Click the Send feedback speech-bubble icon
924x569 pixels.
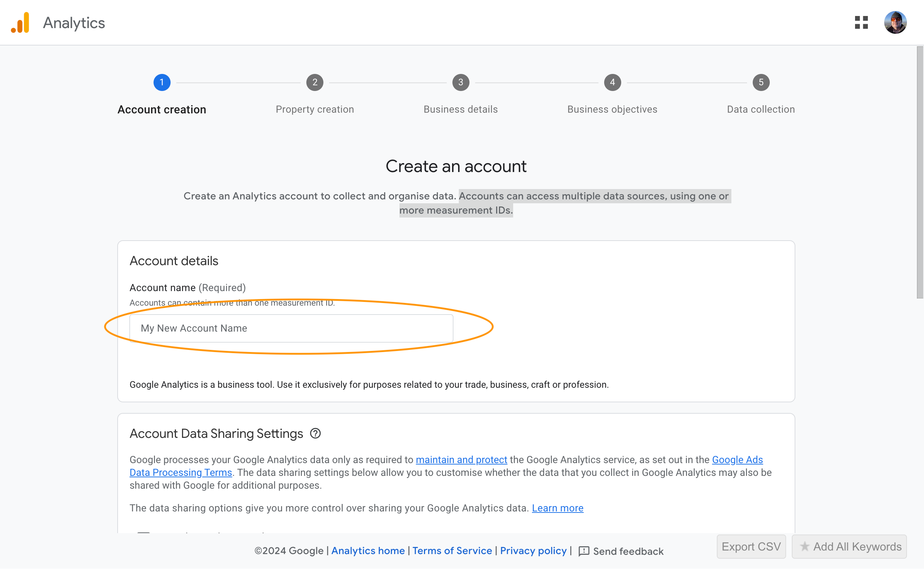(x=584, y=551)
